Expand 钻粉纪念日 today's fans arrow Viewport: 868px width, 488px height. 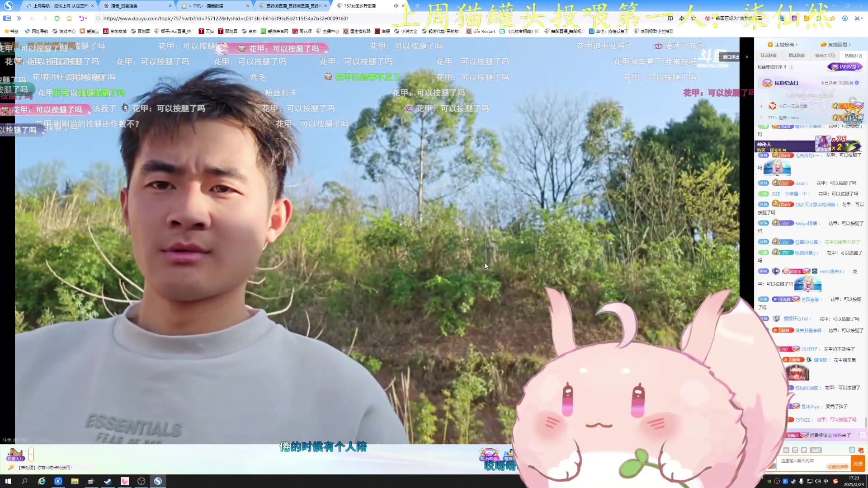[x=857, y=83]
